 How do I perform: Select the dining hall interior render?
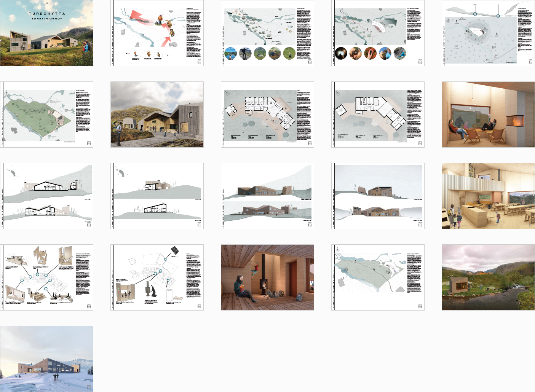coord(488,196)
